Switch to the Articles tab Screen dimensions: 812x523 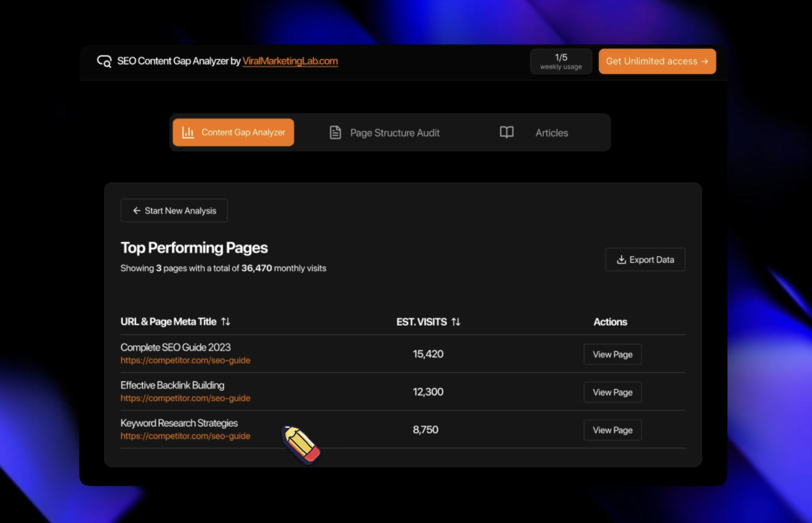tap(551, 133)
